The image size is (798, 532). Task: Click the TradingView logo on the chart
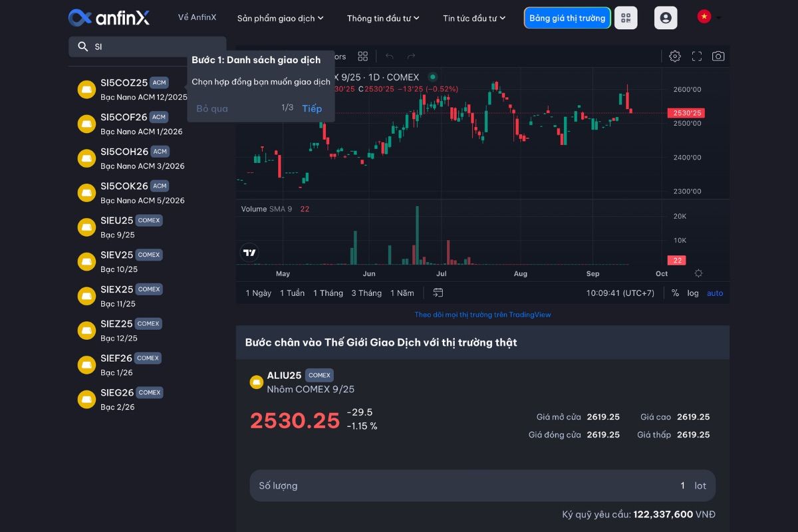click(249, 253)
